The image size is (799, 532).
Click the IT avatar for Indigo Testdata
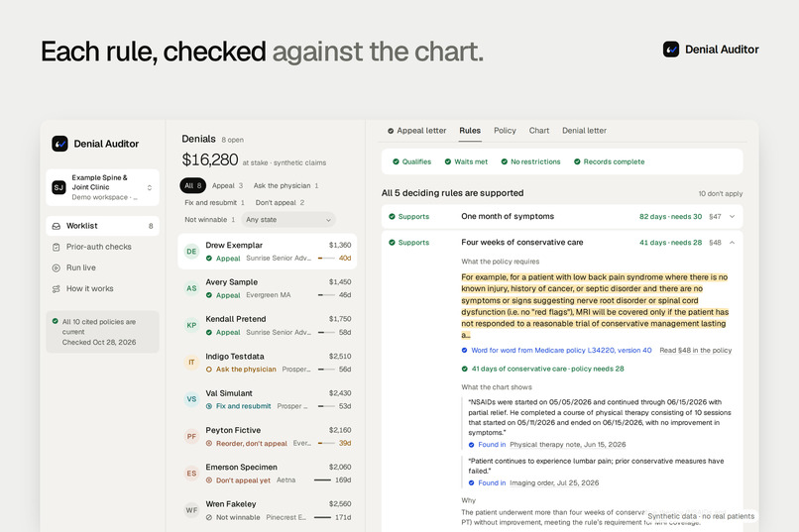pos(191,363)
